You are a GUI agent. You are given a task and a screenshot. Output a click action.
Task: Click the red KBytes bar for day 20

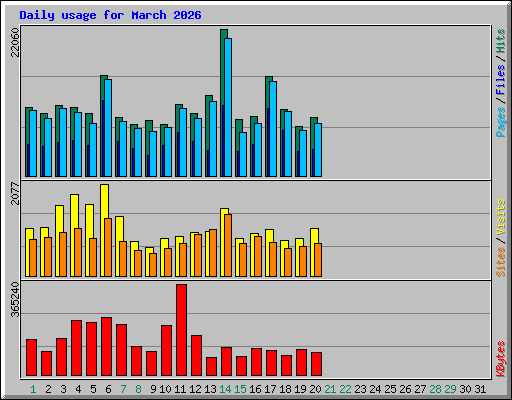[x=316, y=364]
